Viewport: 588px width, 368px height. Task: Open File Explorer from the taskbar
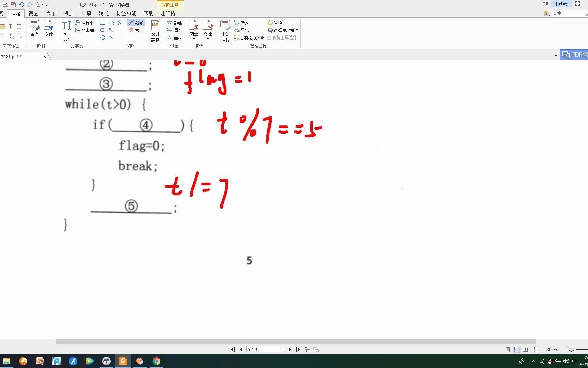point(6,361)
